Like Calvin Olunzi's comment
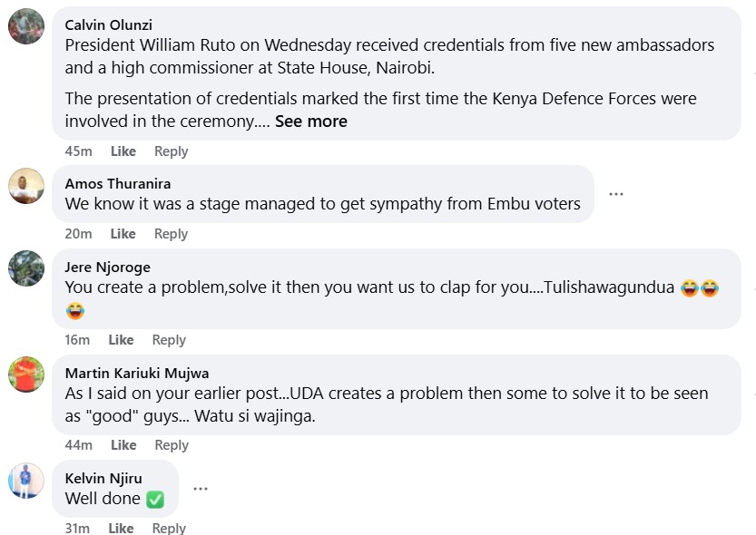The height and width of the screenshot is (535, 756). pos(123,151)
